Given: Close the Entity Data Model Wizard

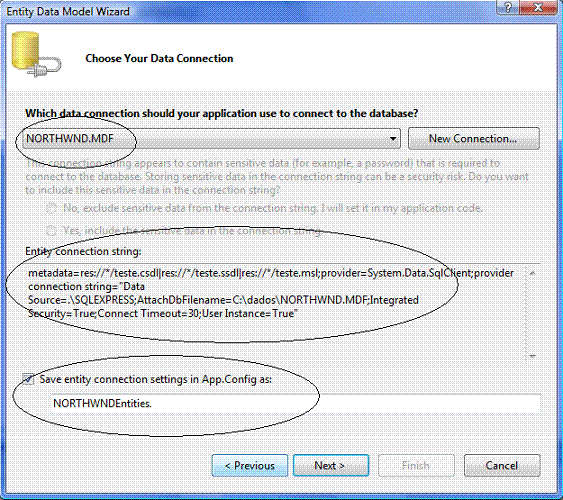Looking at the screenshot, I should point(538,8).
